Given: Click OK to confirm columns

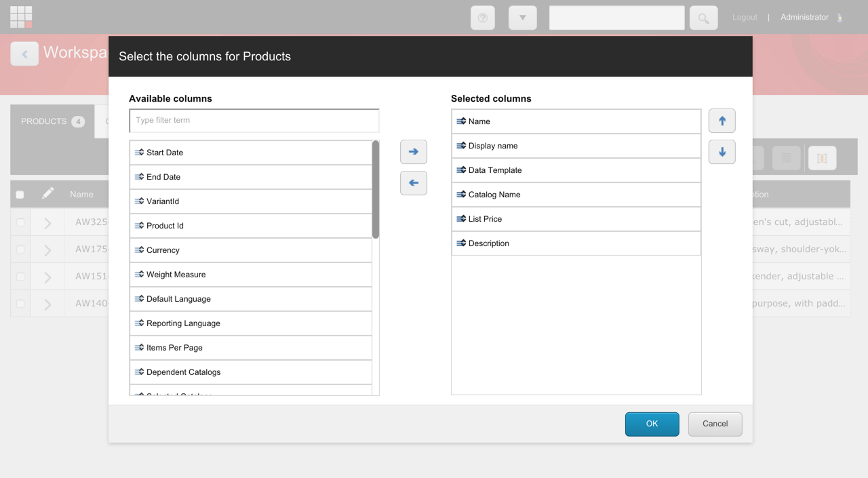Looking at the screenshot, I should click(652, 424).
